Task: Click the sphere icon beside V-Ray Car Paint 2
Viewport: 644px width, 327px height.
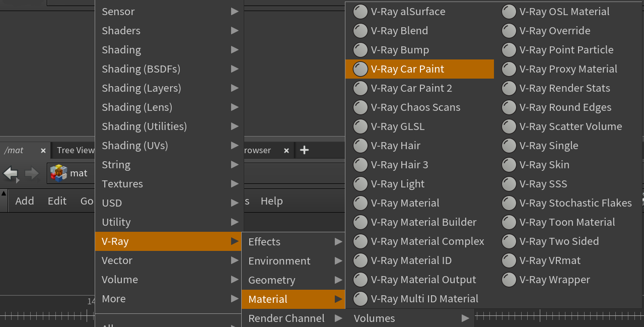Action: [x=360, y=88]
